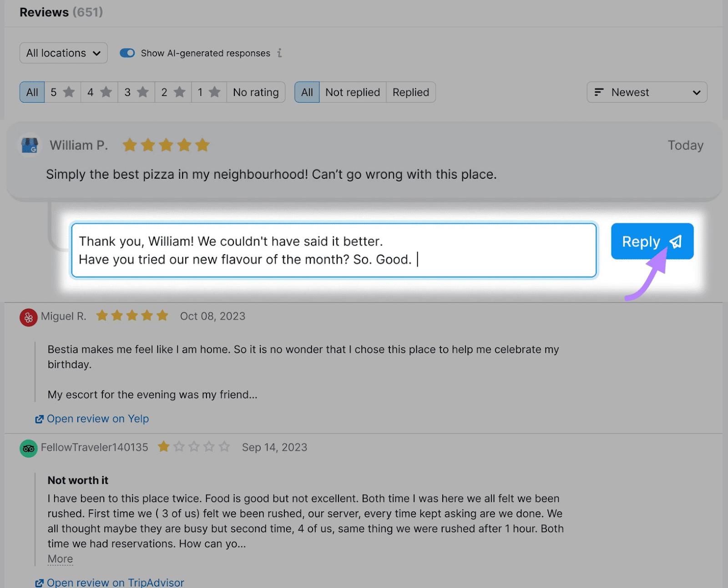Click the info icon beside AI-generated responses
Image resolution: width=728 pixels, height=588 pixels.
tap(280, 53)
